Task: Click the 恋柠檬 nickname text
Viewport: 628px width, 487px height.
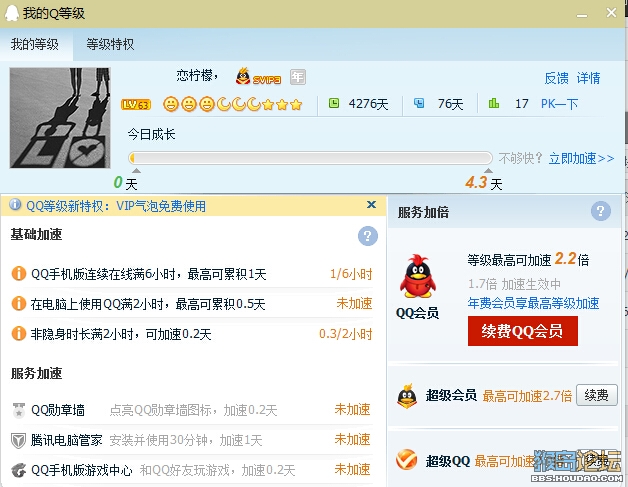Action: point(197,75)
